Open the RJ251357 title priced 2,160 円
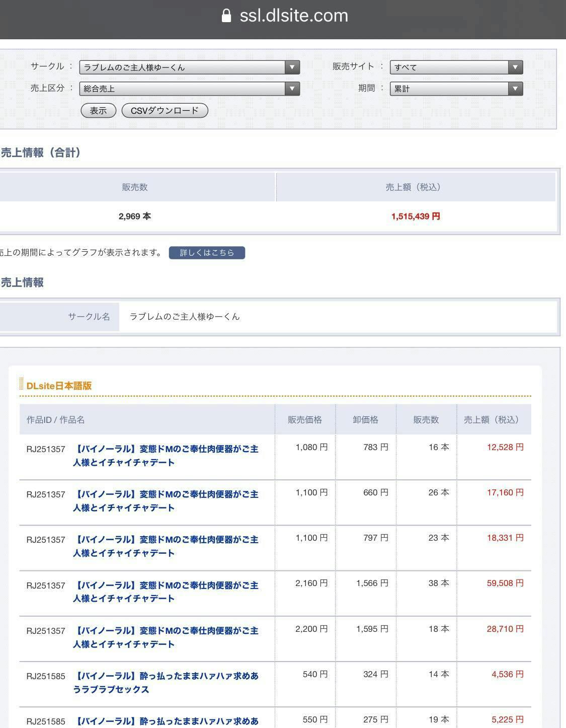 166,592
